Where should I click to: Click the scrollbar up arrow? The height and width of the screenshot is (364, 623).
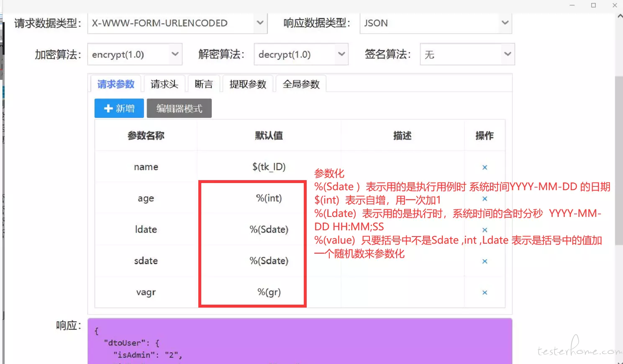(620, 16)
